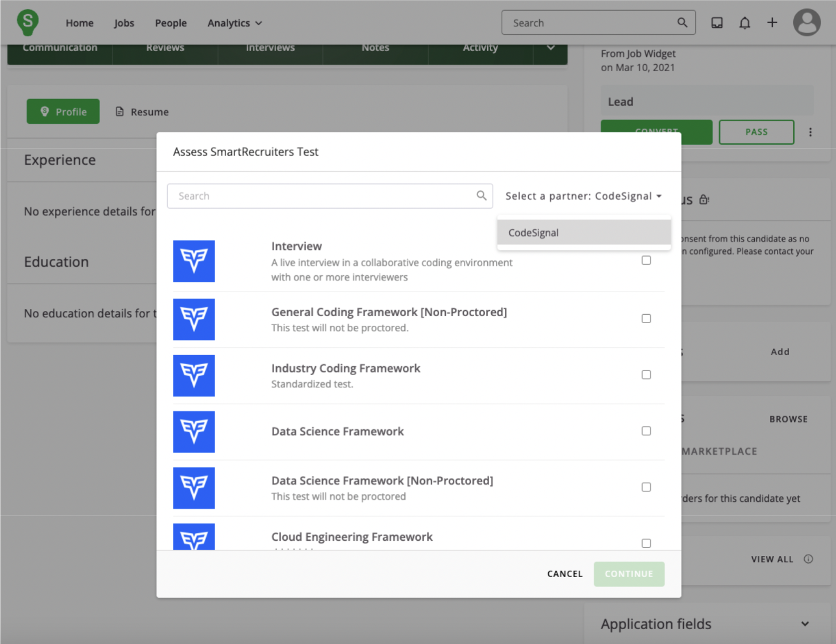Click the Add link in the side panel
836x644 pixels.
point(780,352)
